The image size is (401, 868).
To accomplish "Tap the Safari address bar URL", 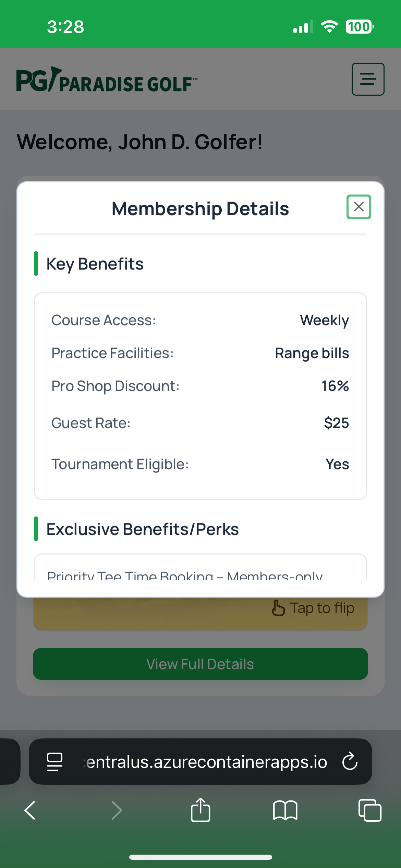I will [x=206, y=762].
